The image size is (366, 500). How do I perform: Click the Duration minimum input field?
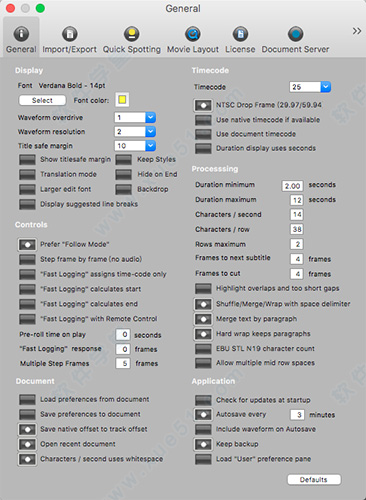click(292, 186)
